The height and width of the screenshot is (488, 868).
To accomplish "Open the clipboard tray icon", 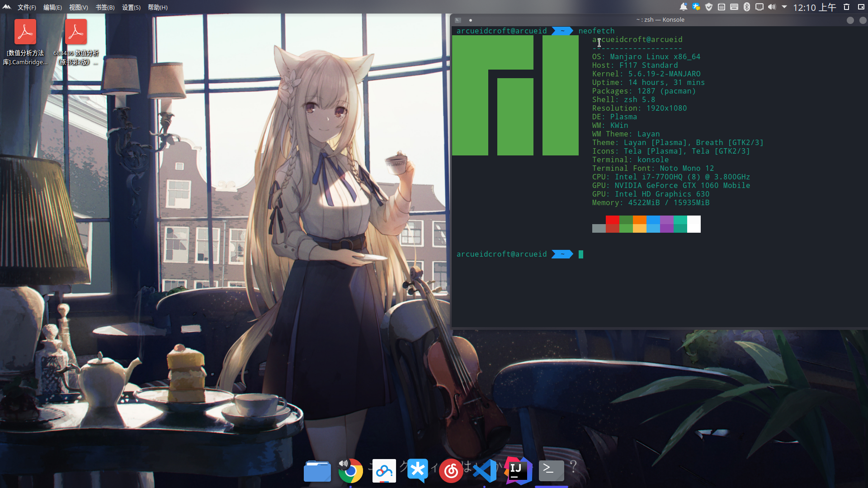I will click(x=722, y=7).
